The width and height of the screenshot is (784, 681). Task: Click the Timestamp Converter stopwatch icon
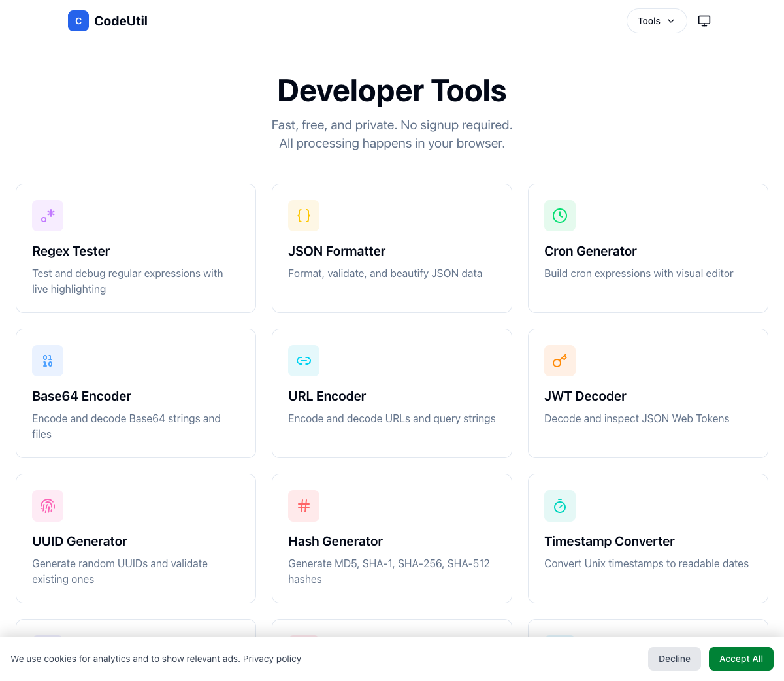point(560,506)
